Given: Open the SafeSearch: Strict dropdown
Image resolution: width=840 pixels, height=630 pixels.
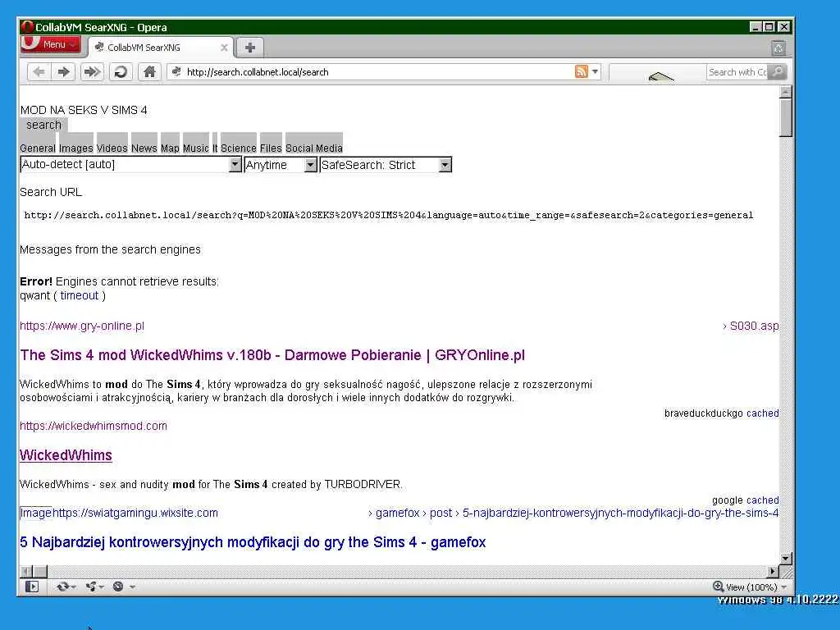Looking at the screenshot, I should [x=386, y=164].
